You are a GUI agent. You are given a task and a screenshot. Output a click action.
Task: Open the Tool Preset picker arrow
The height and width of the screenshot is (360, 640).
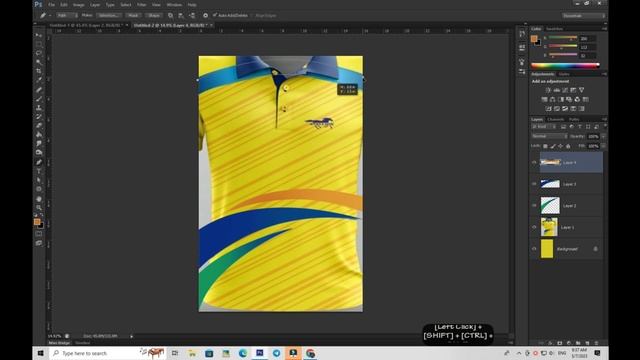click(x=50, y=16)
